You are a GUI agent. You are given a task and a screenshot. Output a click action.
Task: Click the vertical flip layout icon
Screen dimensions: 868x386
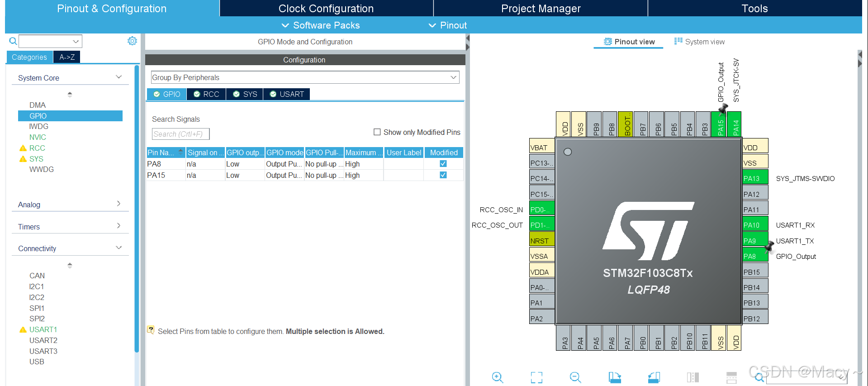pos(693,377)
